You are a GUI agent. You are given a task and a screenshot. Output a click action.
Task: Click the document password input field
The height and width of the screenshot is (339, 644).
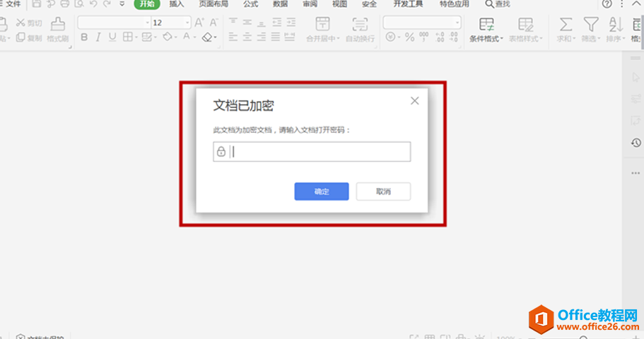[x=312, y=152]
